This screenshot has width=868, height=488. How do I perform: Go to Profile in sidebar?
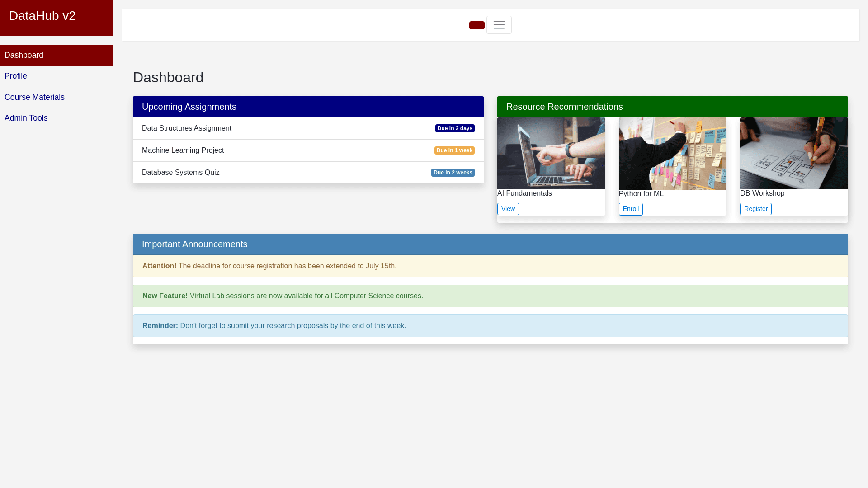click(x=16, y=76)
